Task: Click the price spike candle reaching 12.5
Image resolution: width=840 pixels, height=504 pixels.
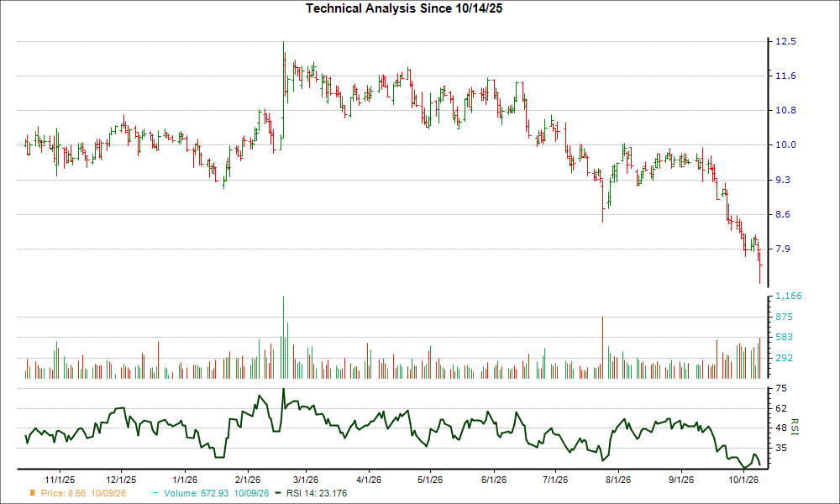Action: (x=283, y=89)
